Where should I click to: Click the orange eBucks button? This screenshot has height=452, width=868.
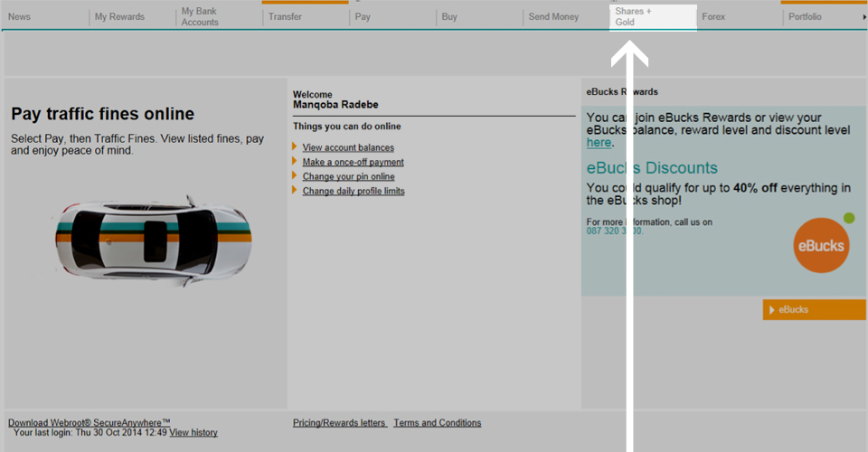tap(814, 310)
